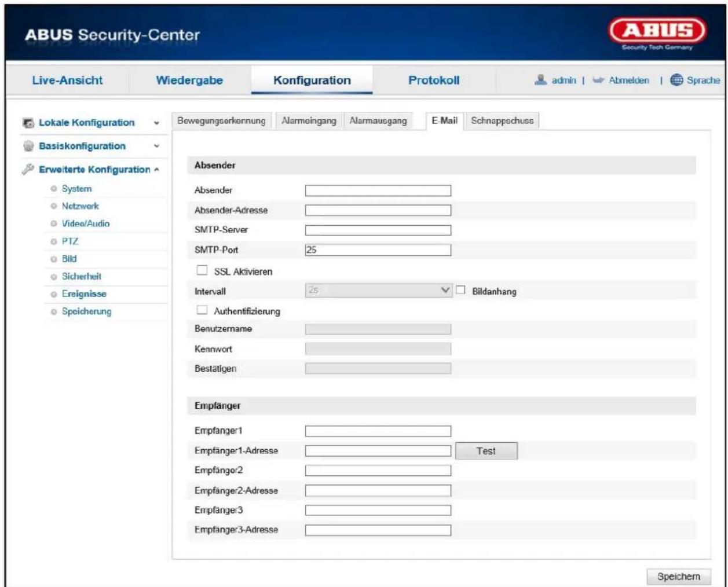The width and height of the screenshot is (728, 587).
Task: Click the Kennwort input field
Action: coord(378,349)
